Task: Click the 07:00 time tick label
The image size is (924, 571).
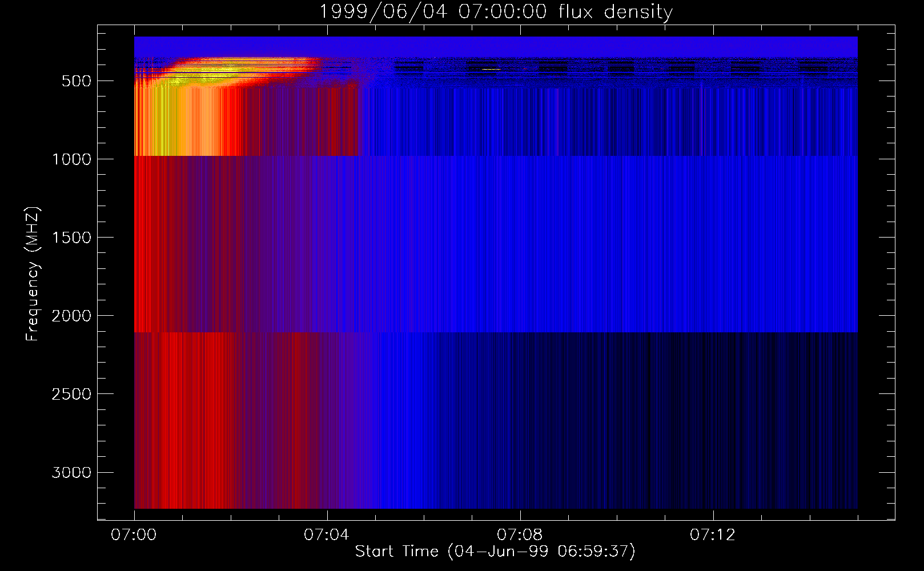Action: 134,535
